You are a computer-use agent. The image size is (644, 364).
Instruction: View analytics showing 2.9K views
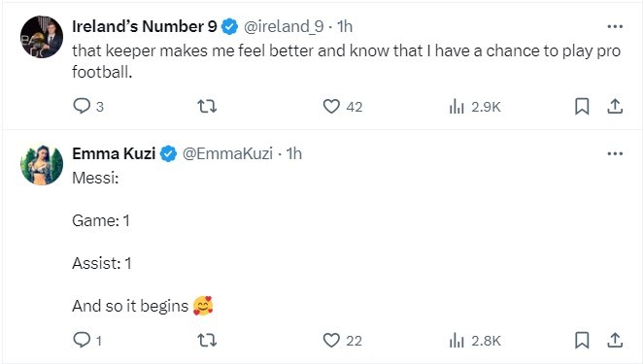pyautogui.click(x=475, y=107)
